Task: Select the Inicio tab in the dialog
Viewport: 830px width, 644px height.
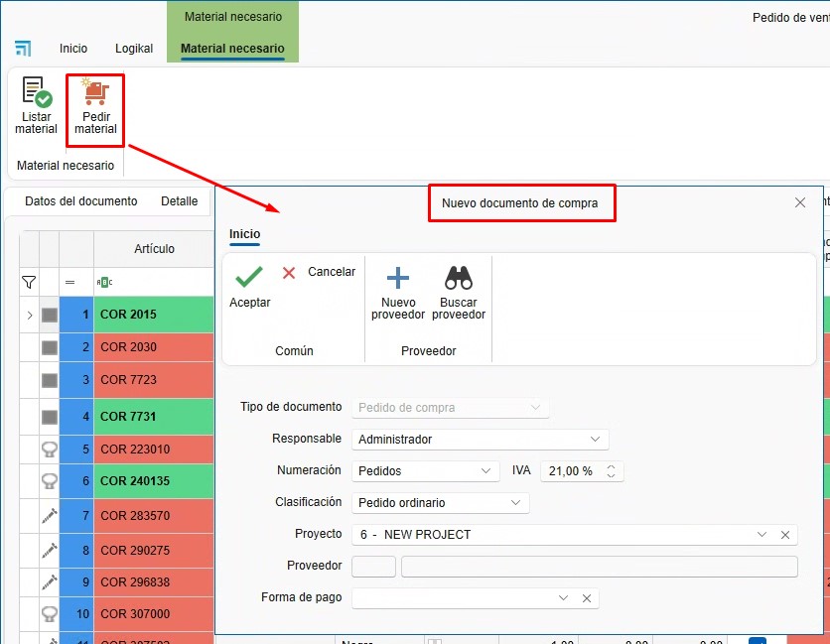Action: [x=244, y=234]
